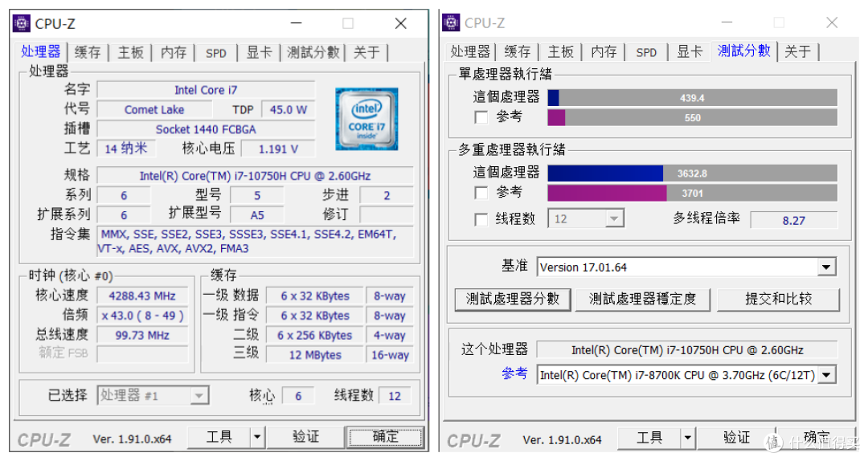Switch to 显卡 tab in left window
The width and height of the screenshot is (868, 461).
click(x=259, y=52)
